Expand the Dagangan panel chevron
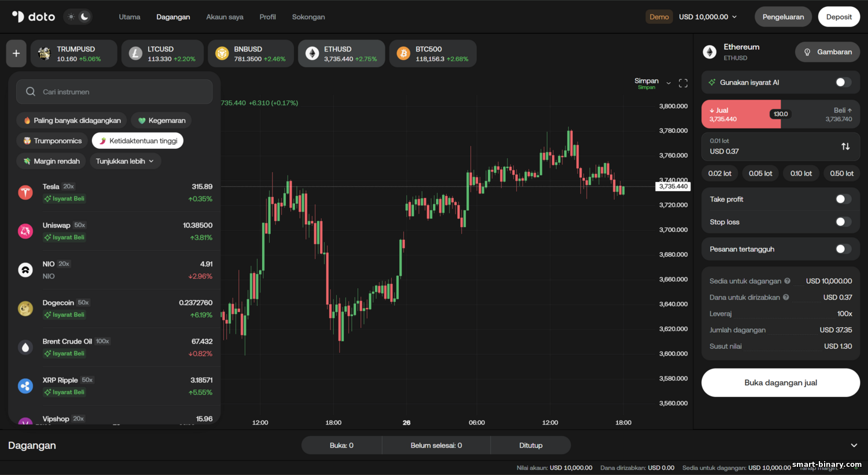This screenshot has width=868, height=475. coord(854,445)
